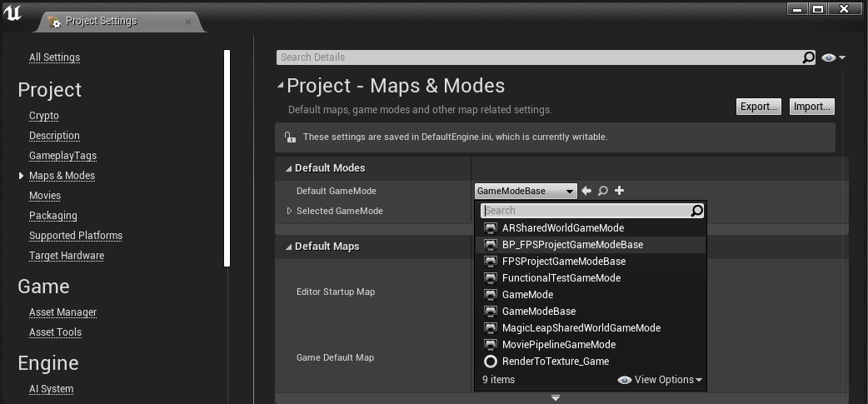
Task: Open the Movies settings page
Action: click(x=45, y=196)
